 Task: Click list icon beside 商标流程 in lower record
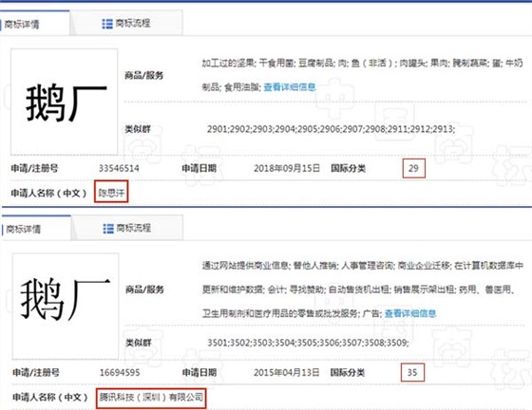108,229
